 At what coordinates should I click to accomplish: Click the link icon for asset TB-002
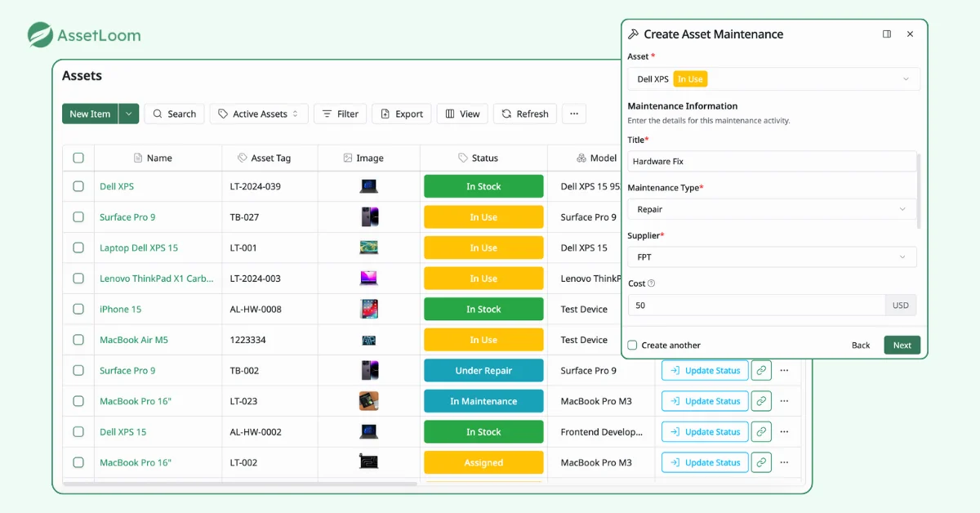click(x=761, y=371)
